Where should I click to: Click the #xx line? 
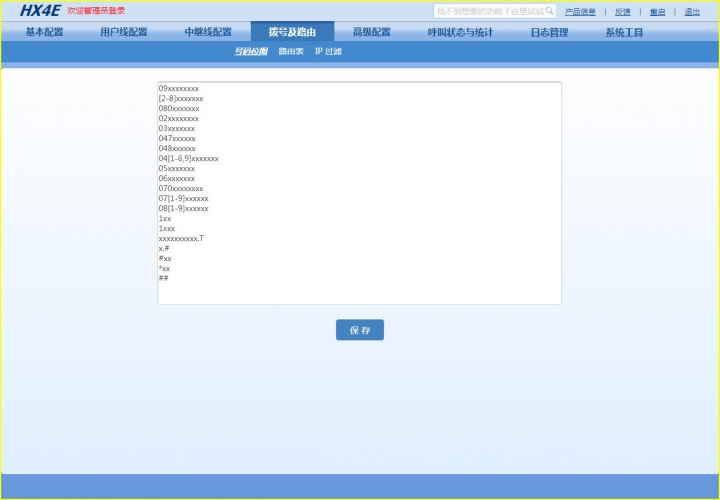point(165,258)
